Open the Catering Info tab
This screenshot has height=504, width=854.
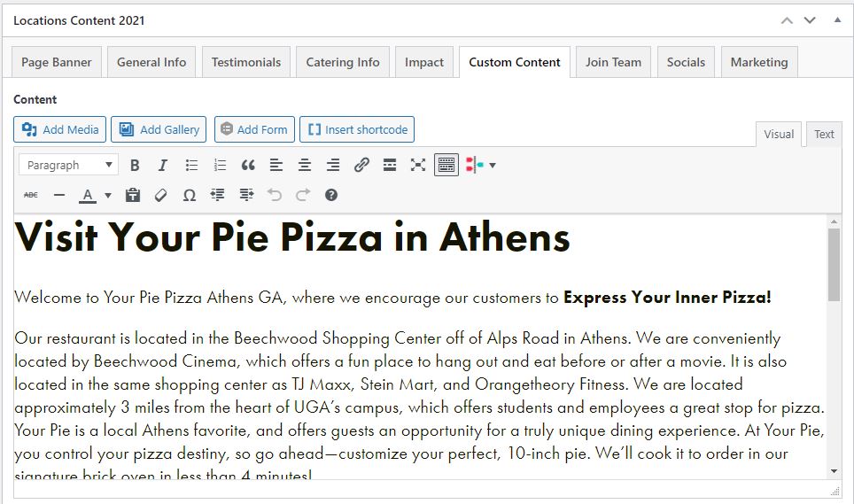[x=343, y=62]
